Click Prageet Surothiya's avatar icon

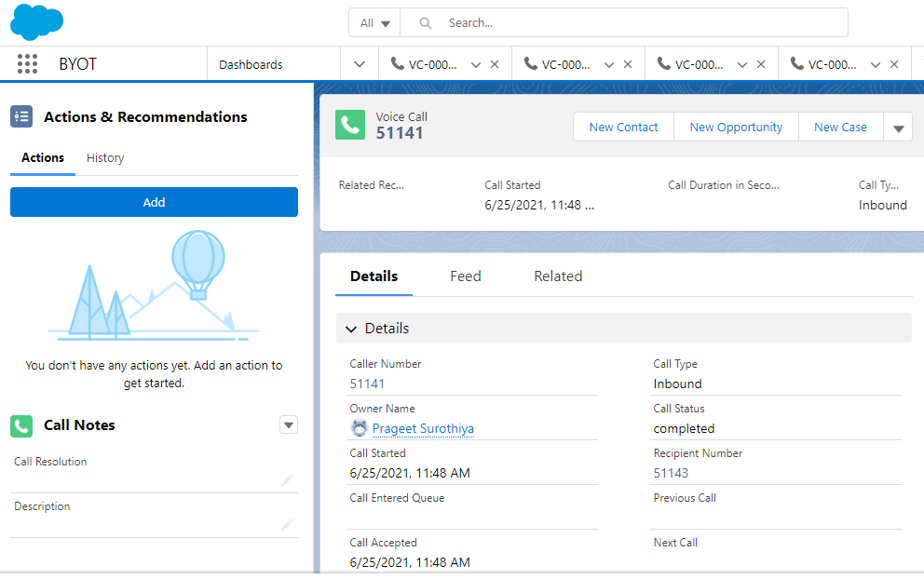coord(359,428)
